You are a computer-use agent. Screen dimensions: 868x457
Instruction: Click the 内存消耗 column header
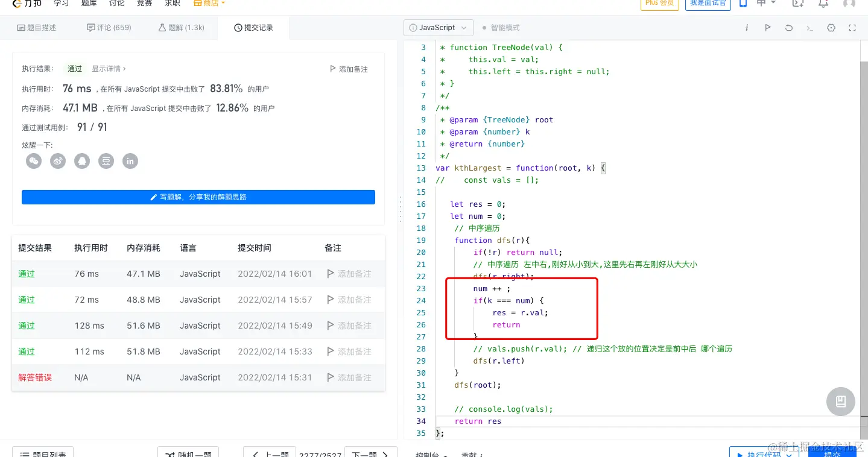coord(144,248)
